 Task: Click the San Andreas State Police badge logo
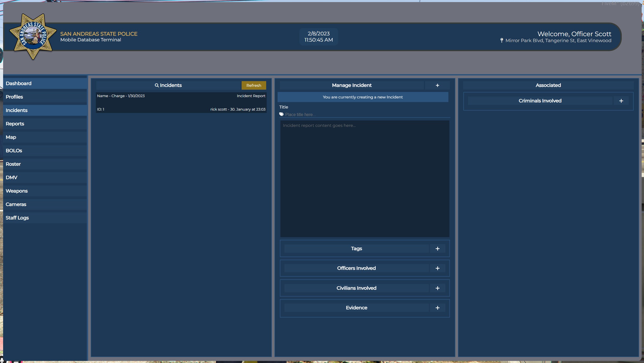point(33,37)
